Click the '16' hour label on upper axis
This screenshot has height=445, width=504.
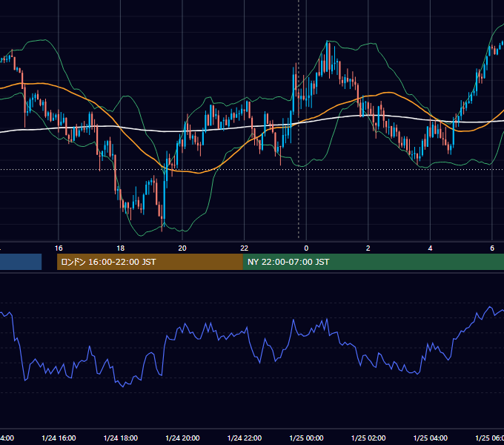point(59,248)
